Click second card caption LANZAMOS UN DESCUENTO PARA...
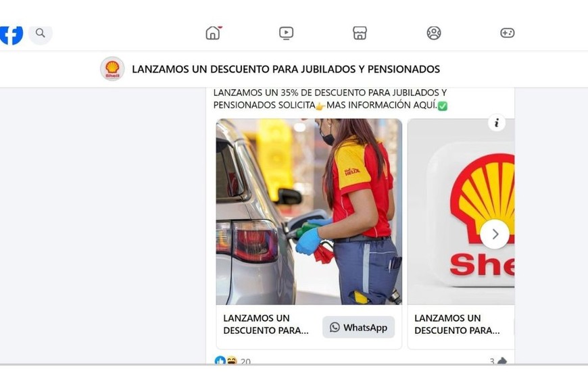The image size is (588, 392). pos(457,324)
